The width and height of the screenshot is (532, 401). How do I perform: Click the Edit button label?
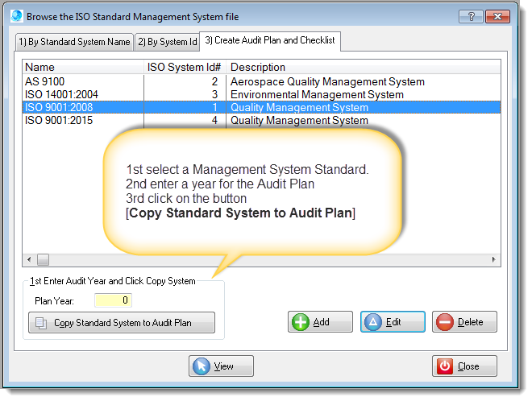coord(393,322)
